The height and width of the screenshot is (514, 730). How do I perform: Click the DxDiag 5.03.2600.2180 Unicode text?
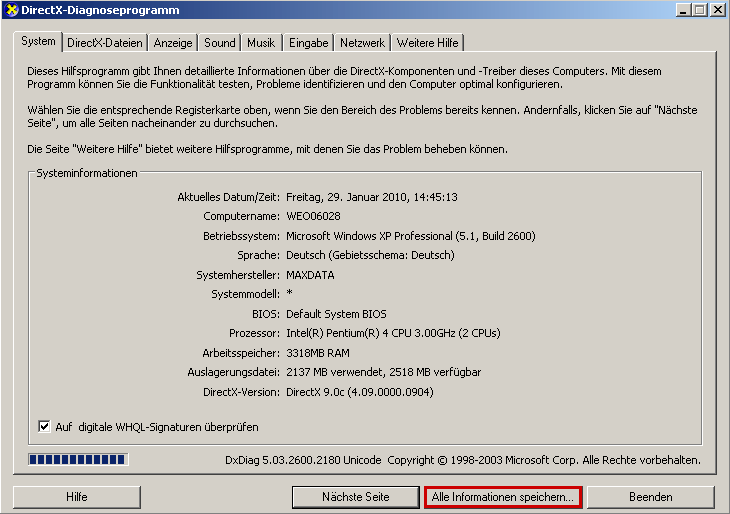303,460
